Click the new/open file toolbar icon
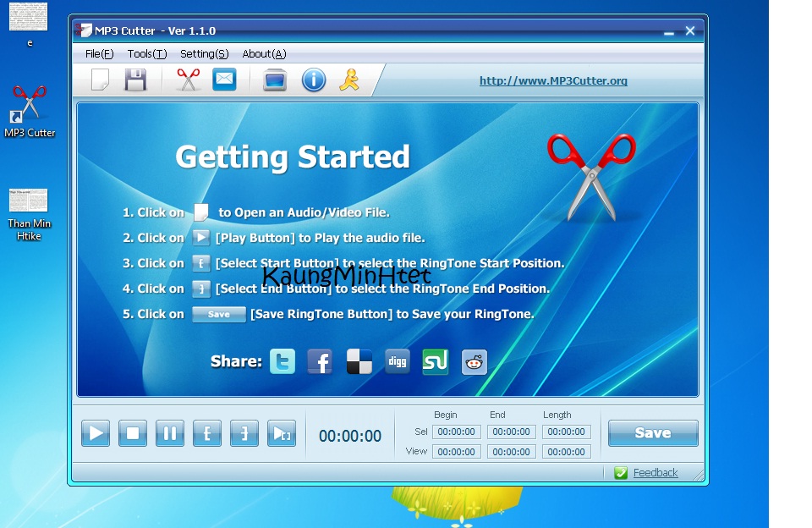 pyautogui.click(x=100, y=80)
